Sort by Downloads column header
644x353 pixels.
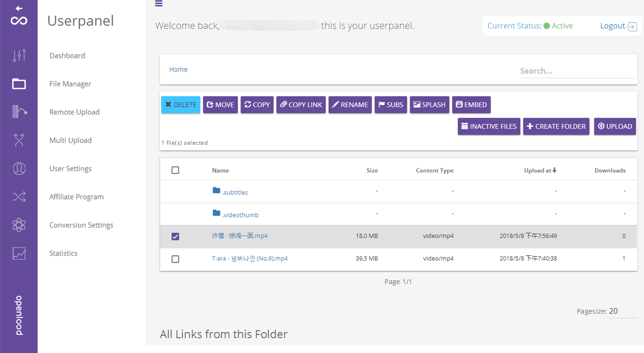click(x=610, y=170)
